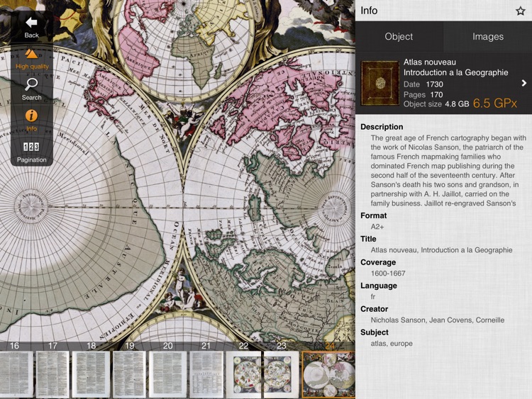The height and width of the screenshot is (399, 532).
Task: Toggle High quality mode
Action: (x=32, y=60)
